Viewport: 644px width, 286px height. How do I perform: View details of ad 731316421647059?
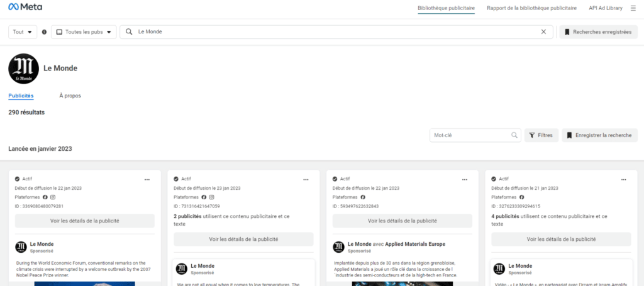click(x=243, y=239)
